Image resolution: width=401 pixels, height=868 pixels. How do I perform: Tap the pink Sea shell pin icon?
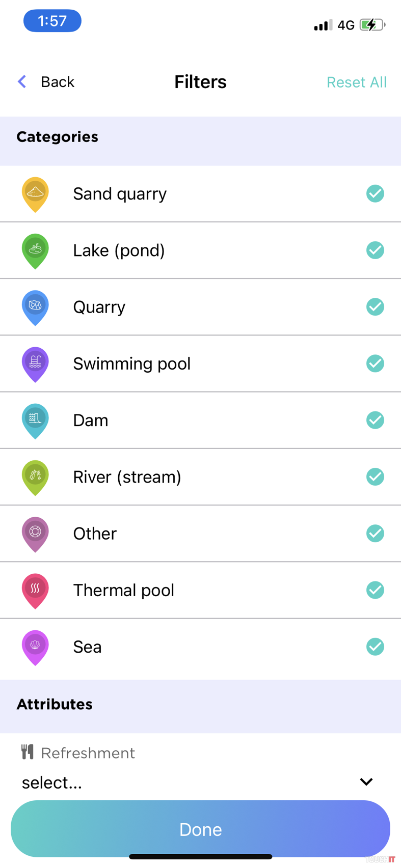point(35,647)
